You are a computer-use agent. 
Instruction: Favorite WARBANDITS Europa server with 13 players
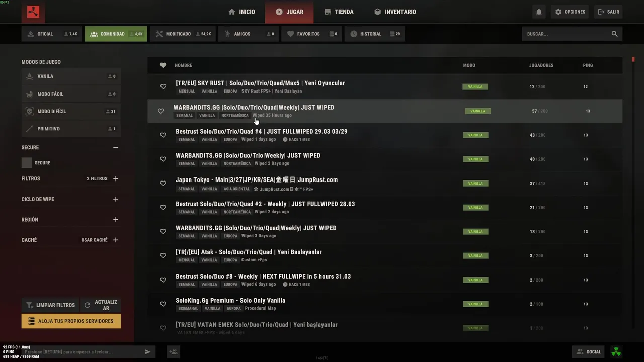point(163,231)
